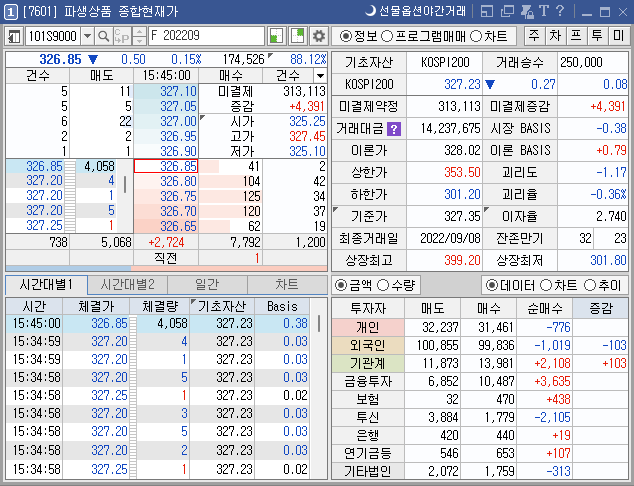Viewport: 634px width, 486px height.
Task: Click the duplicate window icon in title bar
Action: [507, 11]
